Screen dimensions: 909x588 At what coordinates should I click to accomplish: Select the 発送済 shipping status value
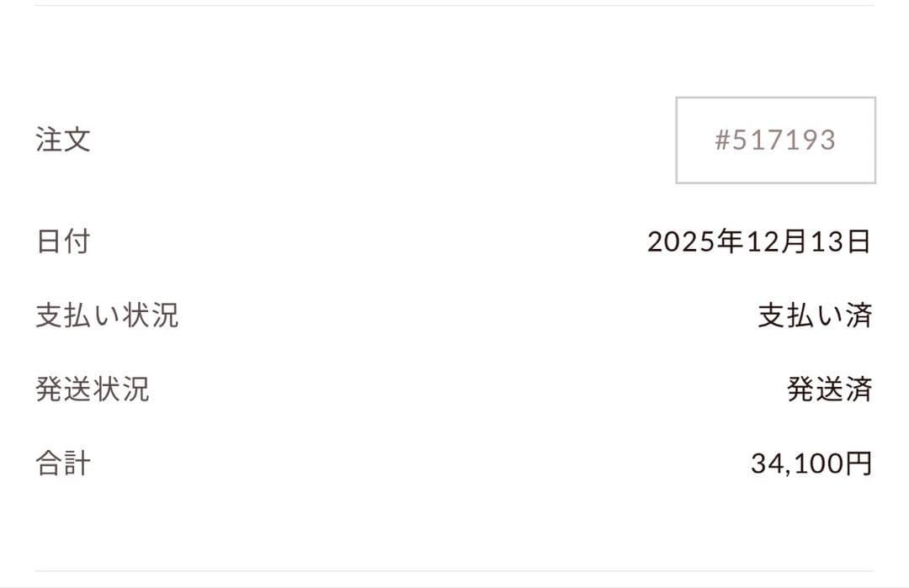pyautogui.click(x=830, y=389)
